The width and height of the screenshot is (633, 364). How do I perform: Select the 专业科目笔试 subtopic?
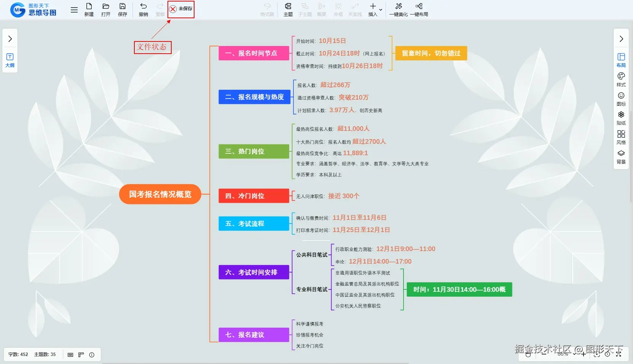coord(312,289)
